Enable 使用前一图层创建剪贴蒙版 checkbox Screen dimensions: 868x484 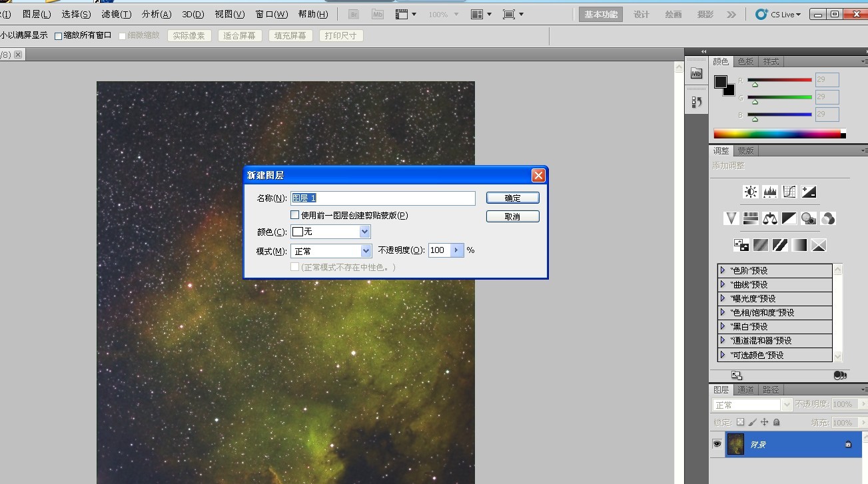coord(295,215)
